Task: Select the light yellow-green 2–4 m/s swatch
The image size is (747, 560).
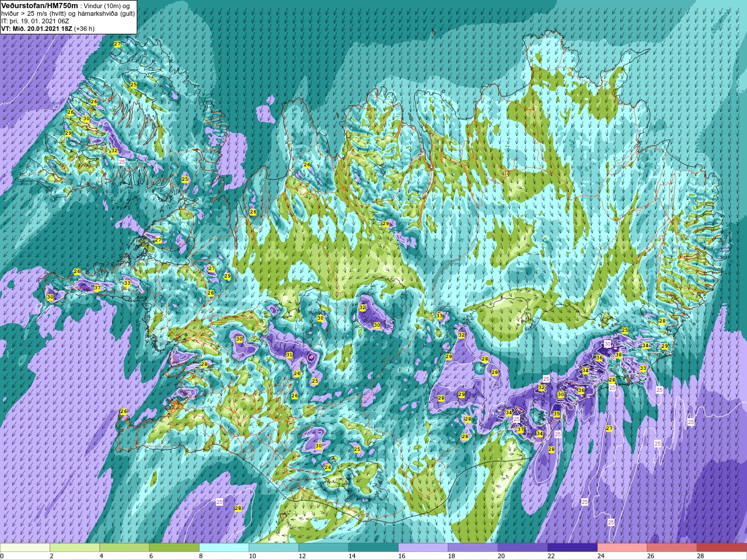Action: tap(75, 548)
